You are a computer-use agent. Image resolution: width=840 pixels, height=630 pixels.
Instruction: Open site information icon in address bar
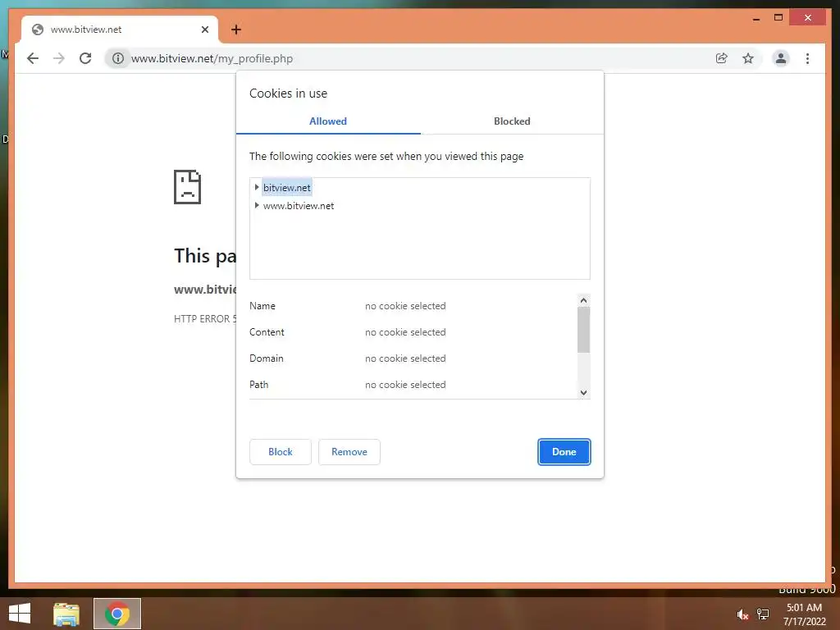coord(118,58)
